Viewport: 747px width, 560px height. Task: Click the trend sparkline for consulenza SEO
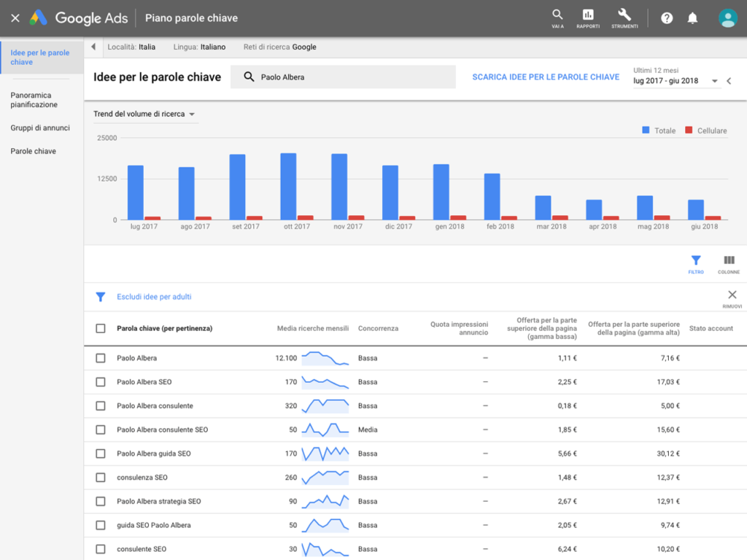[325, 477]
